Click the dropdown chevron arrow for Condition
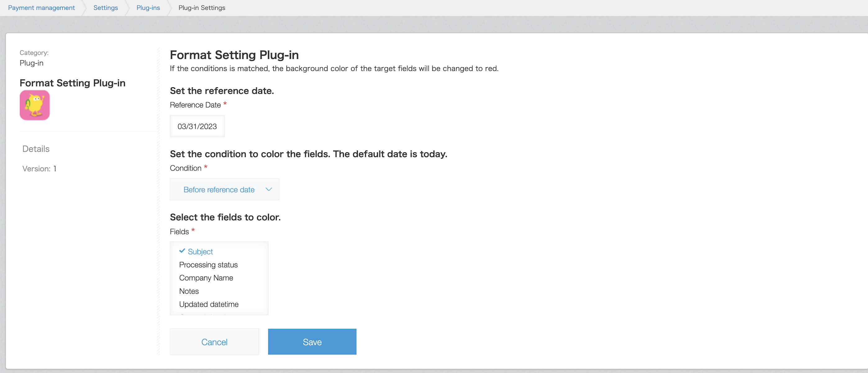The width and height of the screenshot is (868, 373). point(269,189)
